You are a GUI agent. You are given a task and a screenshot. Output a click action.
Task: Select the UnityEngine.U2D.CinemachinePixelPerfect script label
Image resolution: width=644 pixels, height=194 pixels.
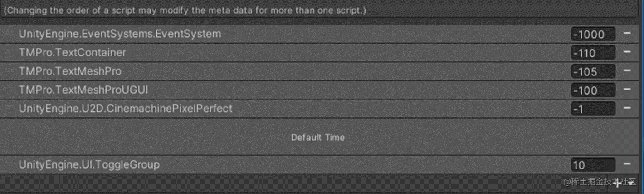[x=125, y=109]
